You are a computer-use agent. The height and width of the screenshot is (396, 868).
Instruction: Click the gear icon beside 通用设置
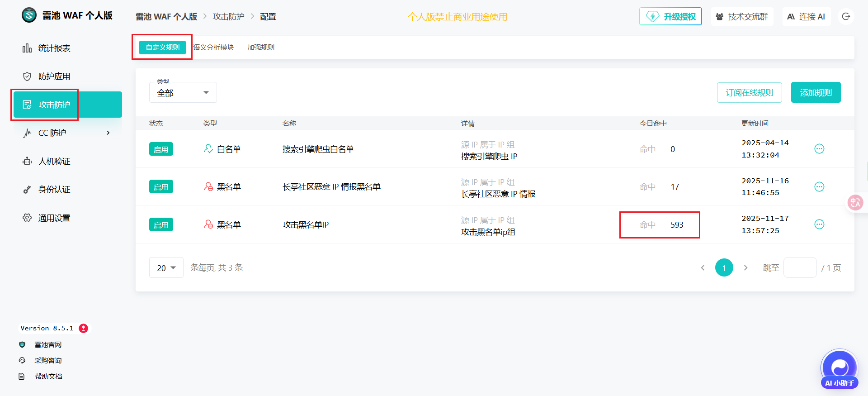pyautogui.click(x=27, y=218)
